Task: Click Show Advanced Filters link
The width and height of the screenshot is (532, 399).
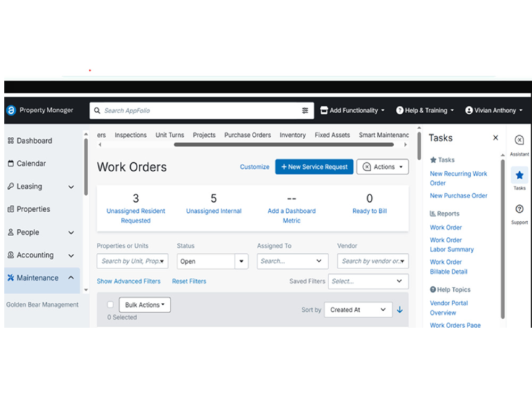Action: 129,281
